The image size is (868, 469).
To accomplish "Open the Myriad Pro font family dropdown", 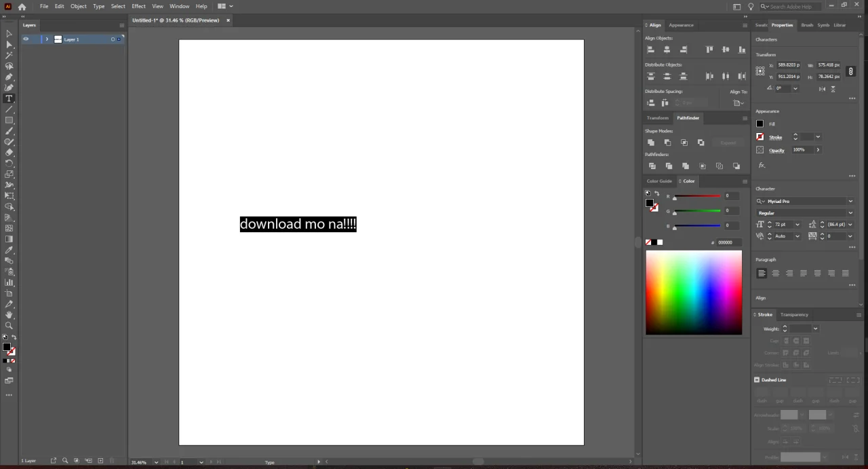I will pos(850,201).
